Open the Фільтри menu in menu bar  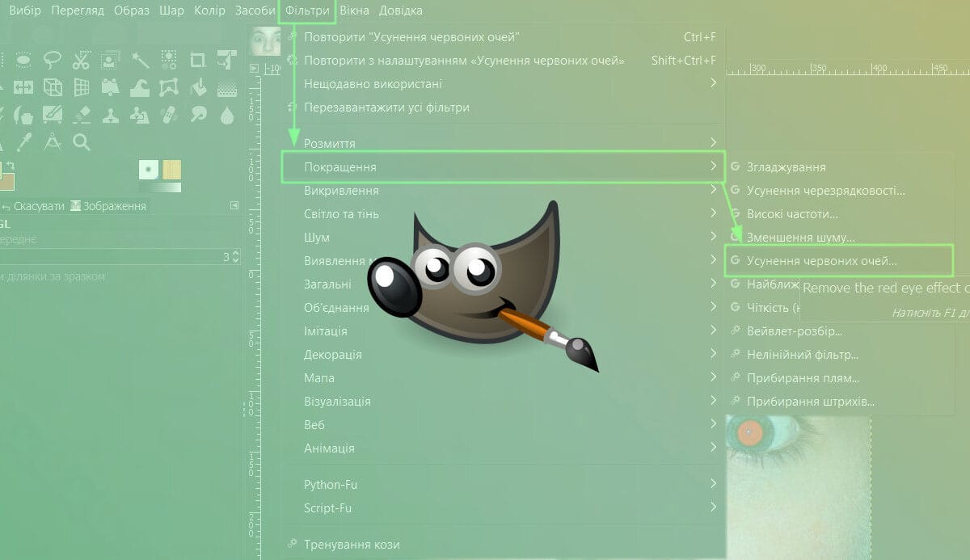pos(307,11)
